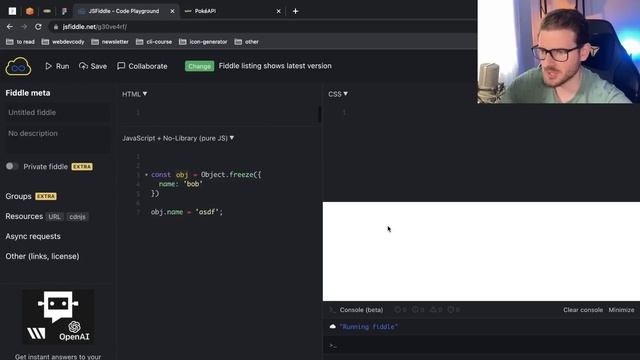
Task: Click the white result preview pane
Action: tap(481, 251)
